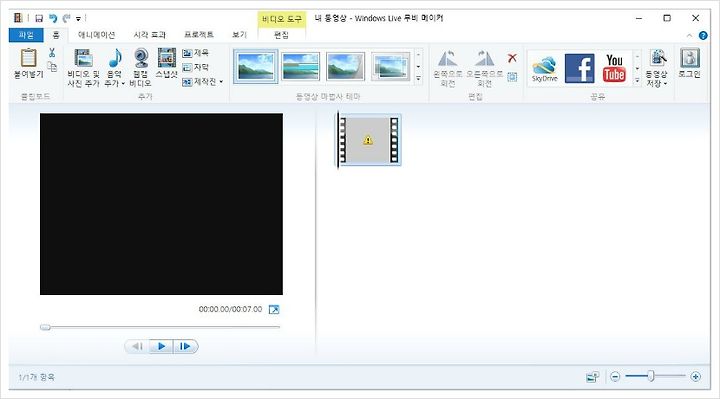Click the 1/1개 항목 status text
This screenshot has height=399, width=720.
point(36,377)
